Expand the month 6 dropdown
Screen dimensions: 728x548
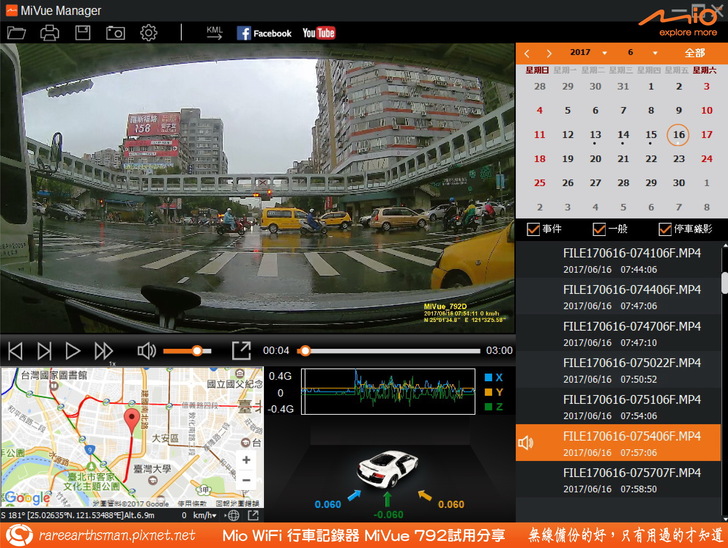click(x=639, y=52)
